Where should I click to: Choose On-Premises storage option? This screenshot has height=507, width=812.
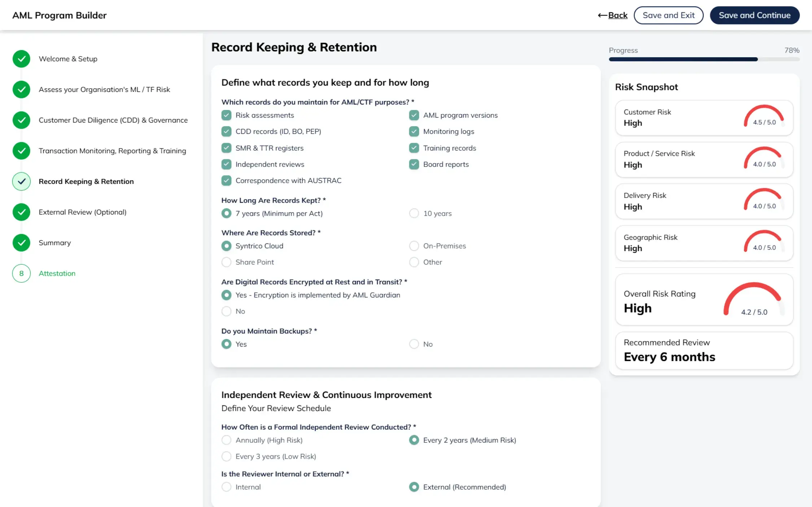tap(414, 246)
